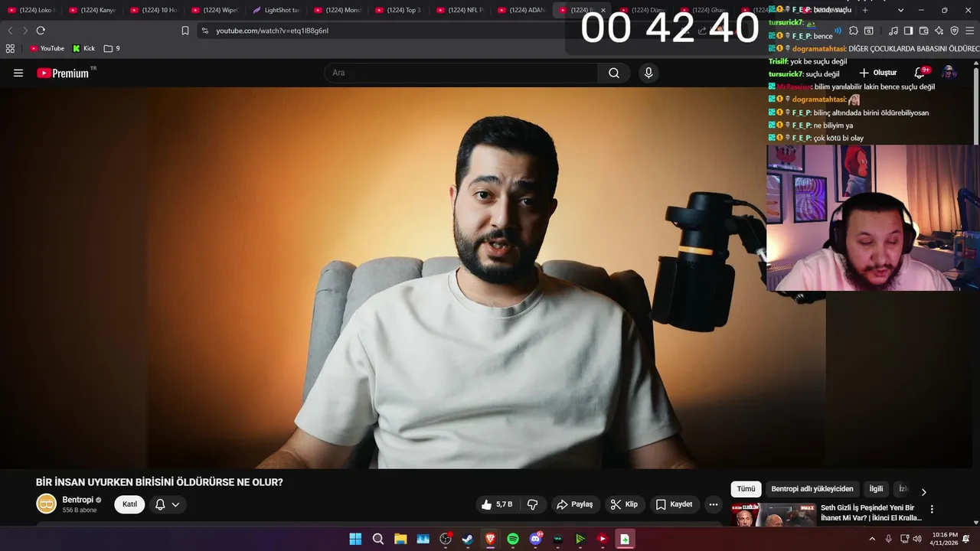This screenshot has width=980, height=551.
Task: Switch to the NFL browser tab
Action: coord(459,10)
